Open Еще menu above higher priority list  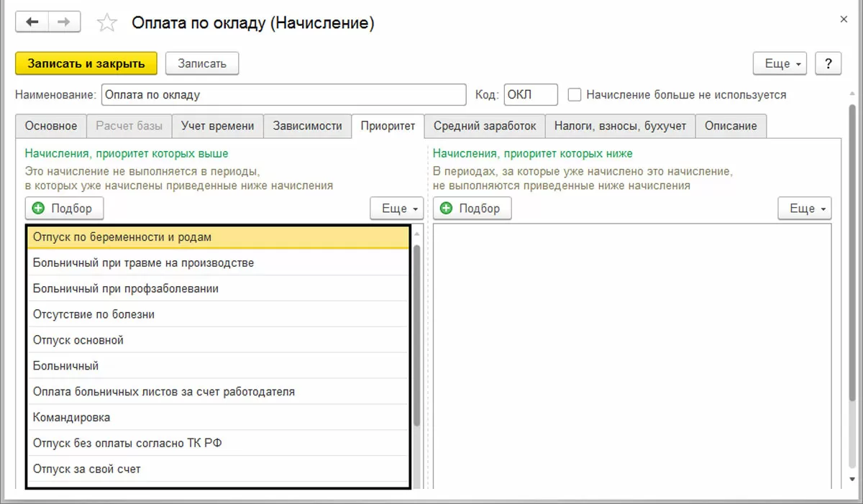point(396,209)
